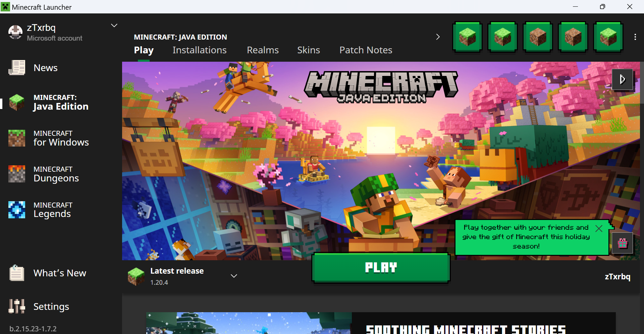Click the holiday gift message text
644x334 pixels.
coord(526,237)
